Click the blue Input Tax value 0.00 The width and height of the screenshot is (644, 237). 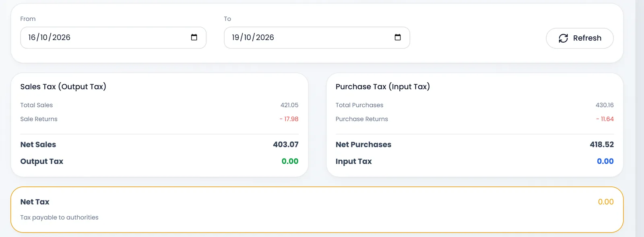coord(605,161)
